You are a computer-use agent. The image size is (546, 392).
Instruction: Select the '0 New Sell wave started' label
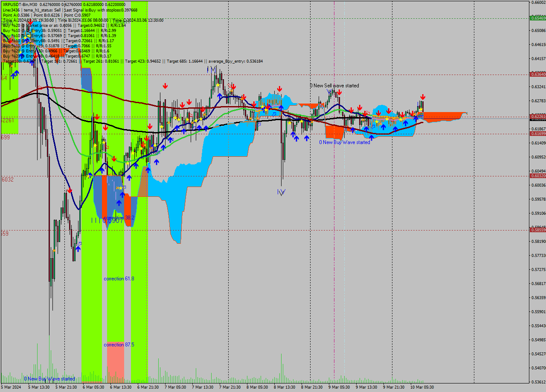334,86
